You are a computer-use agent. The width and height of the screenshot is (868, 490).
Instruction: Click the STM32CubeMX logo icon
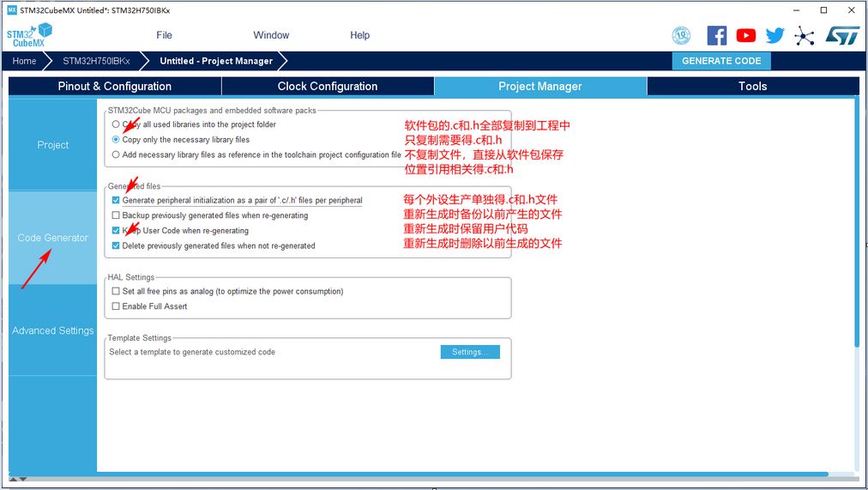pyautogui.click(x=30, y=35)
